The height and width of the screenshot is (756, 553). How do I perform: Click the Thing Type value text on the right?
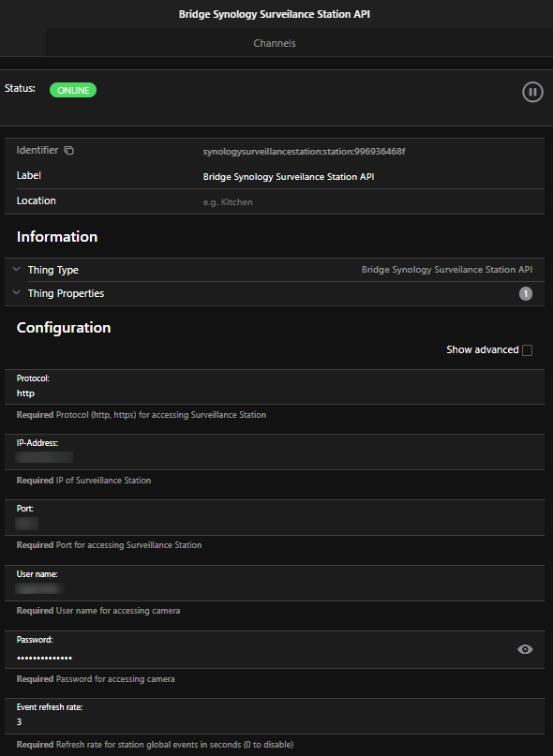(447, 270)
